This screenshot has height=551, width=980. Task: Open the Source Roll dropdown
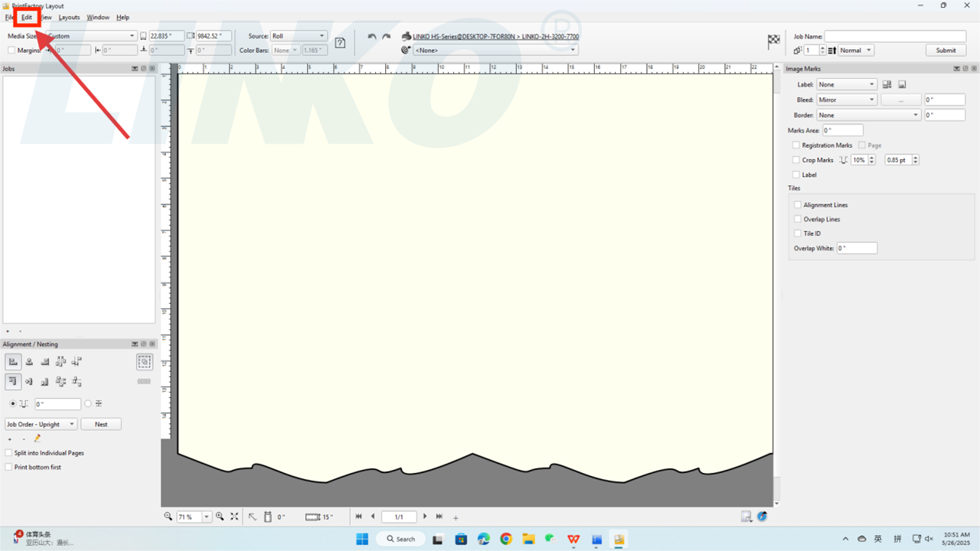point(299,36)
